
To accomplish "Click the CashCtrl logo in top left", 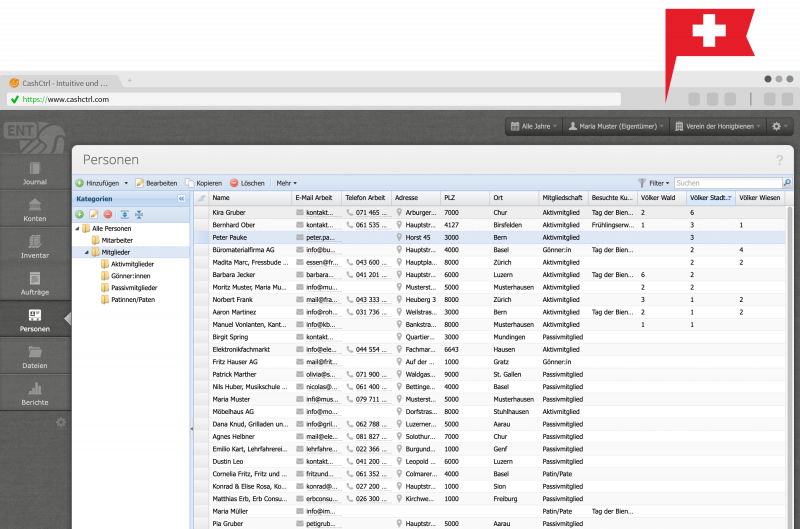I will coord(35,137).
